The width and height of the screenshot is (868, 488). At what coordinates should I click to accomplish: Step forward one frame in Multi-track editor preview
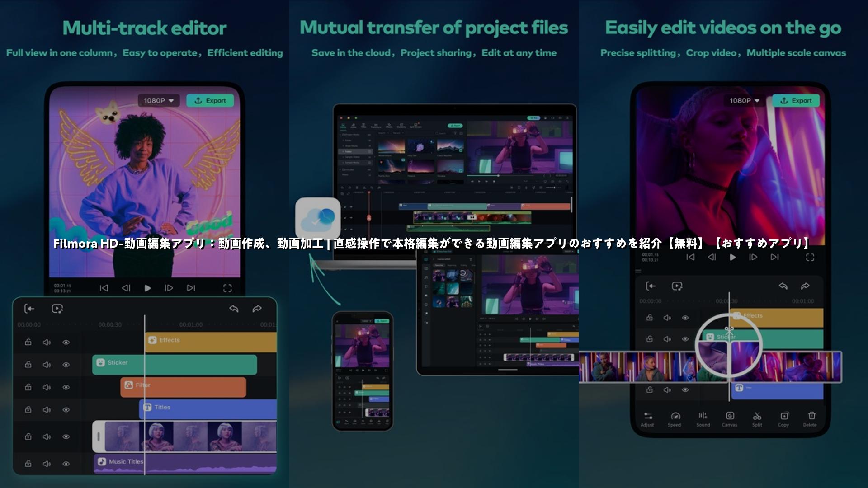(169, 288)
